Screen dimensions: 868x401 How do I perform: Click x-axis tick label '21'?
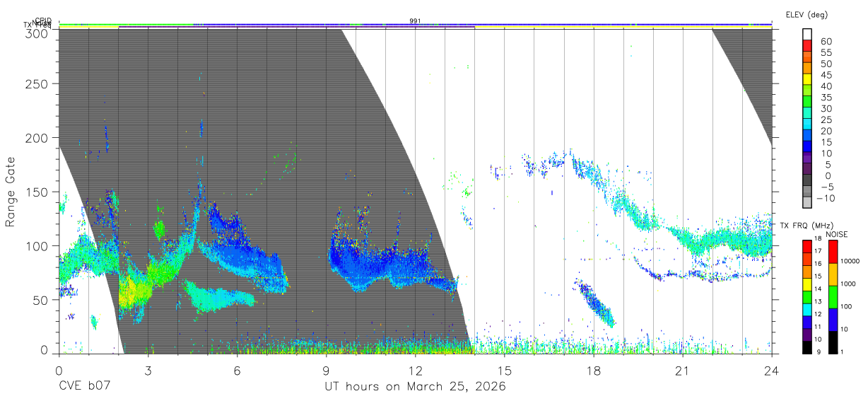coord(682,371)
